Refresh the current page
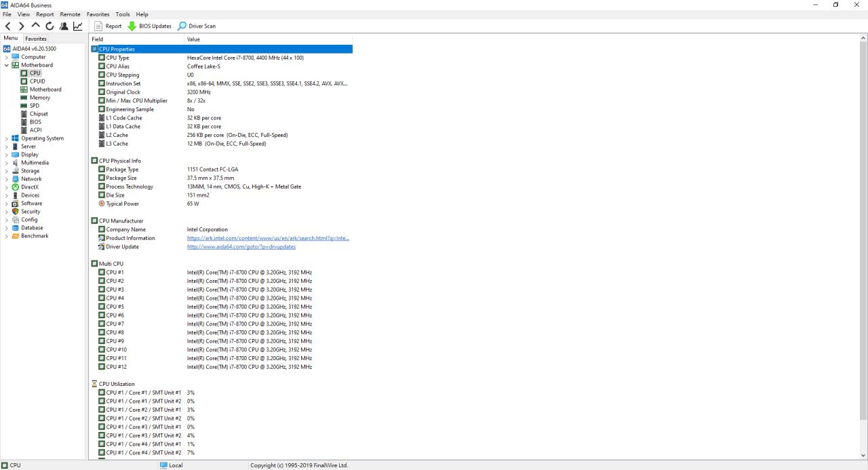 coord(50,26)
